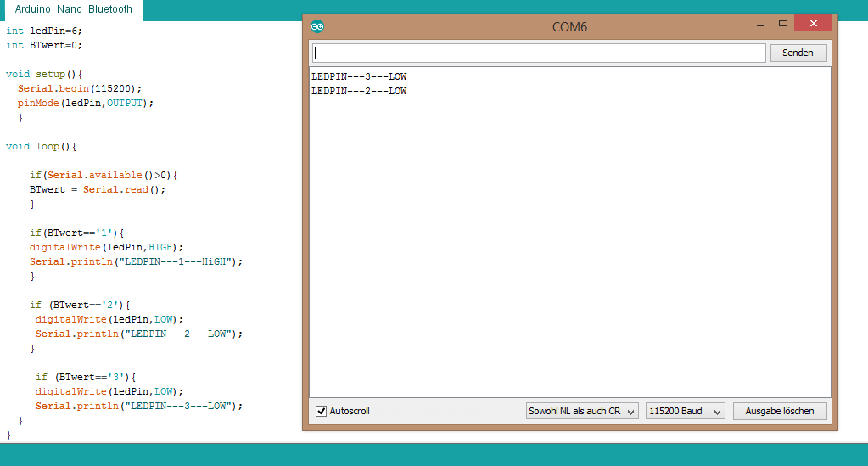Toggle the Autoscroll checkbox
The image size is (868, 466).
tap(321, 411)
